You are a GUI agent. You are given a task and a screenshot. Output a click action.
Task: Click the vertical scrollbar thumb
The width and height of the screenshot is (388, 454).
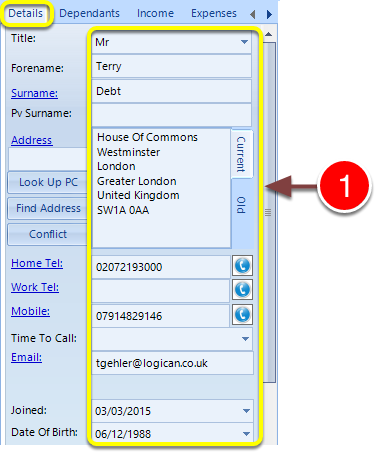(269, 212)
